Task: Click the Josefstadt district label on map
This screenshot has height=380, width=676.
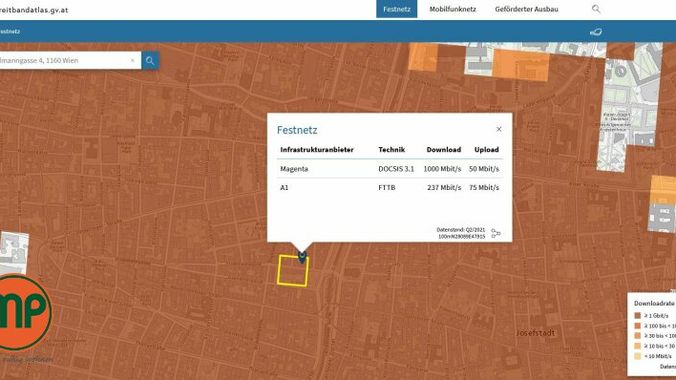Action: point(535,333)
